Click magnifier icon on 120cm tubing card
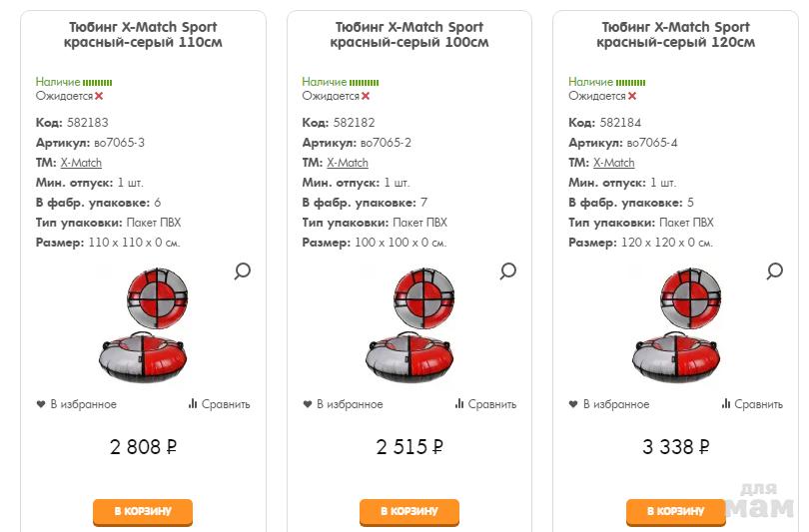The width and height of the screenshot is (809, 532). click(774, 270)
